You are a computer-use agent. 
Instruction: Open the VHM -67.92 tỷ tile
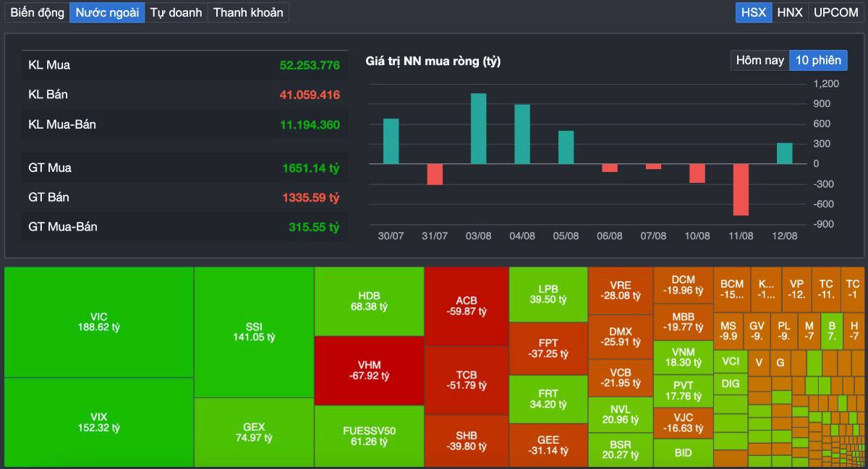coord(369,371)
